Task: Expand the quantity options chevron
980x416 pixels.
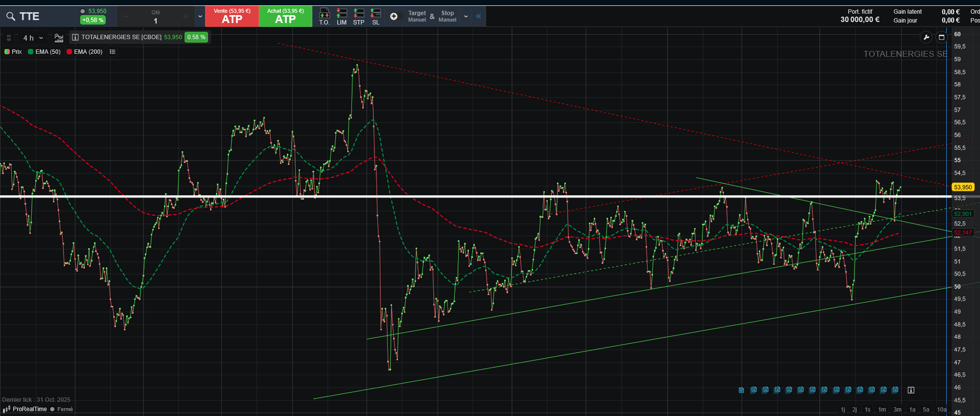Action: (200, 17)
